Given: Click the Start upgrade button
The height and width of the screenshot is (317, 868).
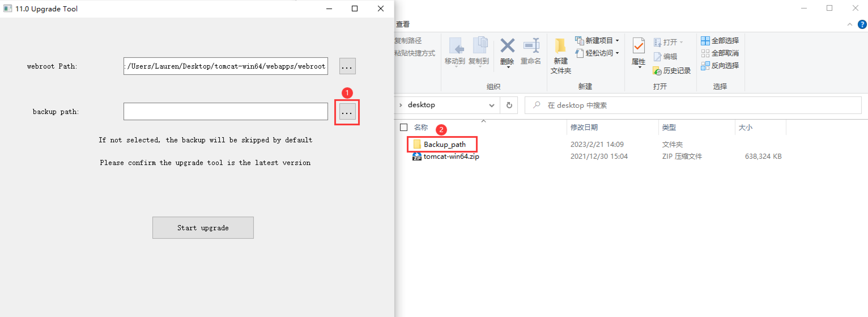Looking at the screenshot, I should tap(203, 228).
